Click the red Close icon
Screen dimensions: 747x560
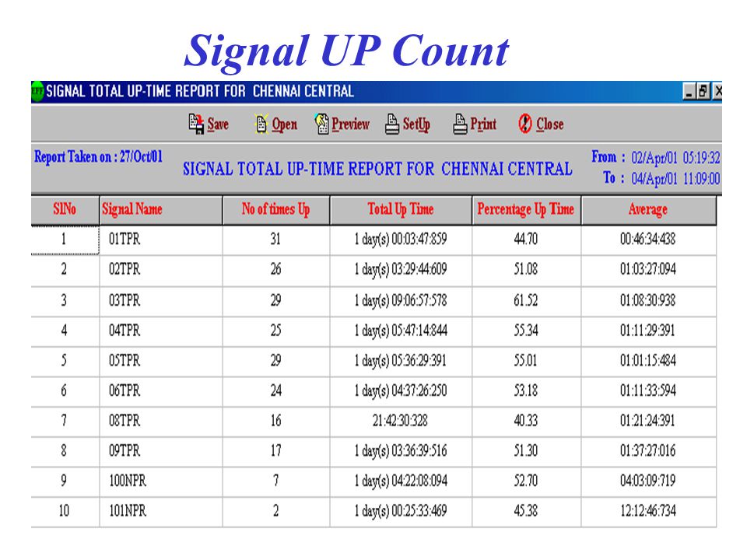click(525, 124)
